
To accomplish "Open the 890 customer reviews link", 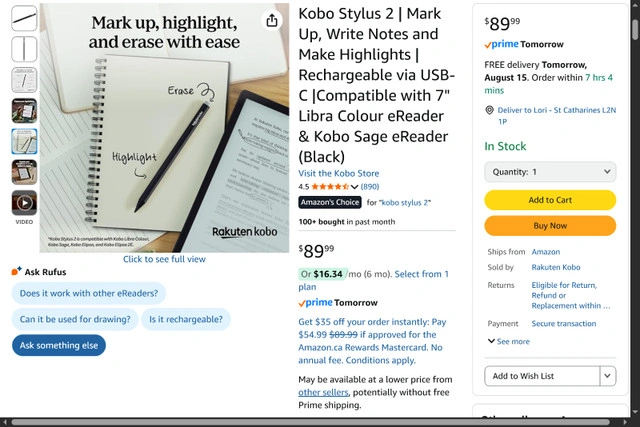I will pos(370,187).
